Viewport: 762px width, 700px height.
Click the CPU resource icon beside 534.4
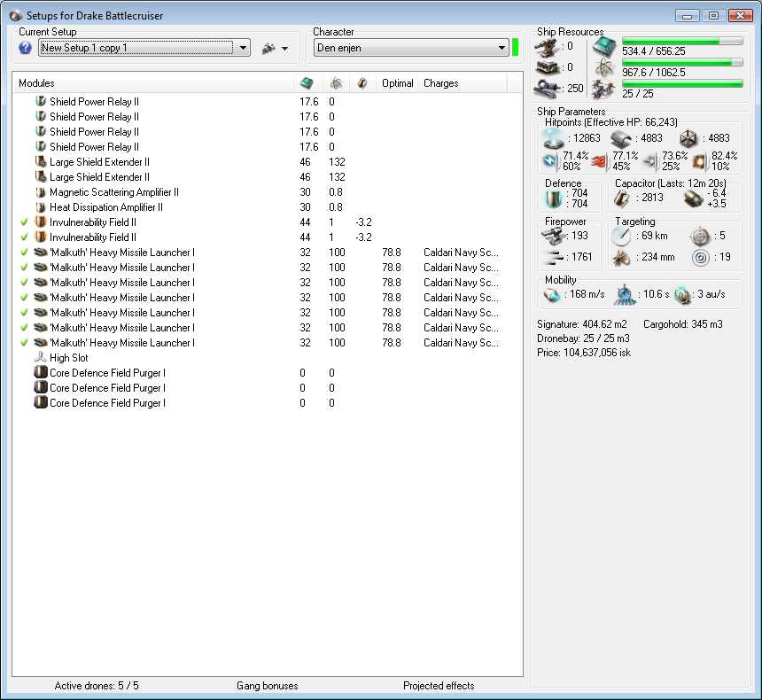pyautogui.click(x=604, y=48)
